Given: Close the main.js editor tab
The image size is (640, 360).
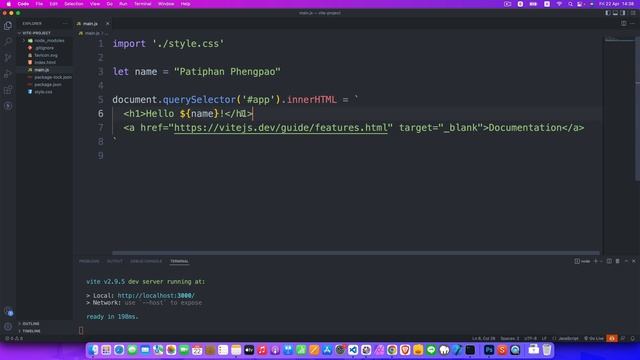Looking at the screenshot, I should pyautogui.click(x=107, y=24).
